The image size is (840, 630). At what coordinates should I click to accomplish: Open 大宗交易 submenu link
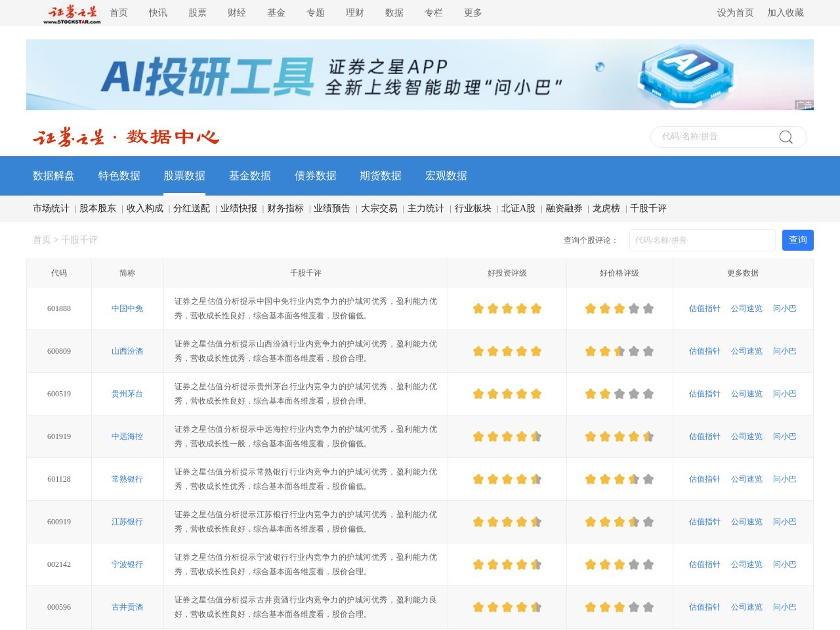click(379, 209)
